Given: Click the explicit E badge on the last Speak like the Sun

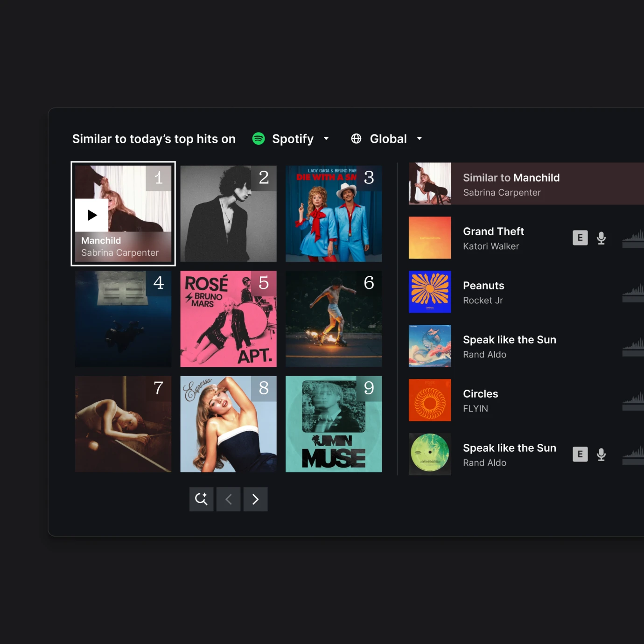Looking at the screenshot, I should (580, 455).
